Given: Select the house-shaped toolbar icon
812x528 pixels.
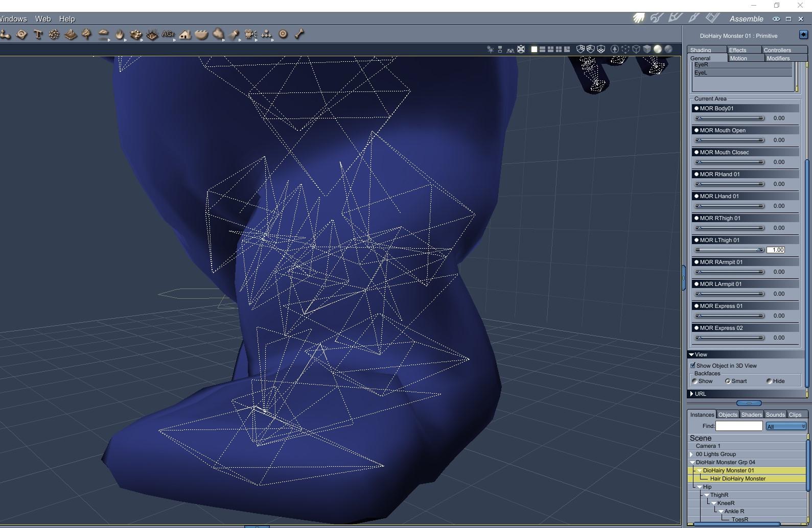Looking at the screenshot, I should [x=185, y=34].
